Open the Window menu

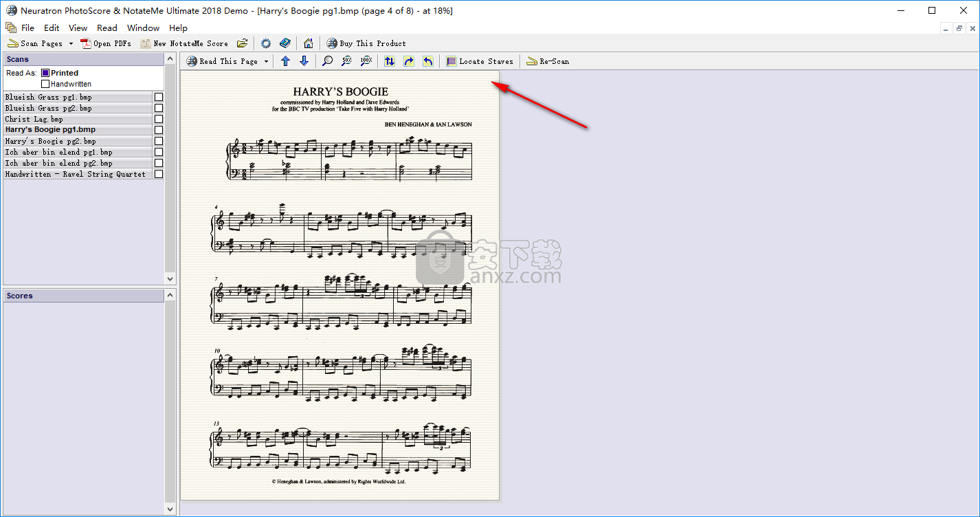click(x=143, y=27)
